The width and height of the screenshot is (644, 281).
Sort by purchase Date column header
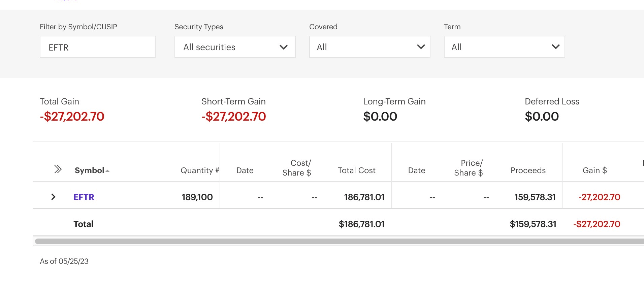click(245, 170)
